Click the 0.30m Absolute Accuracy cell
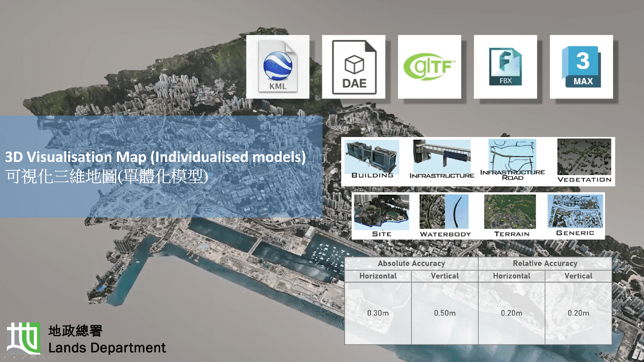This screenshot has height=362, width=644. (377, 313)
